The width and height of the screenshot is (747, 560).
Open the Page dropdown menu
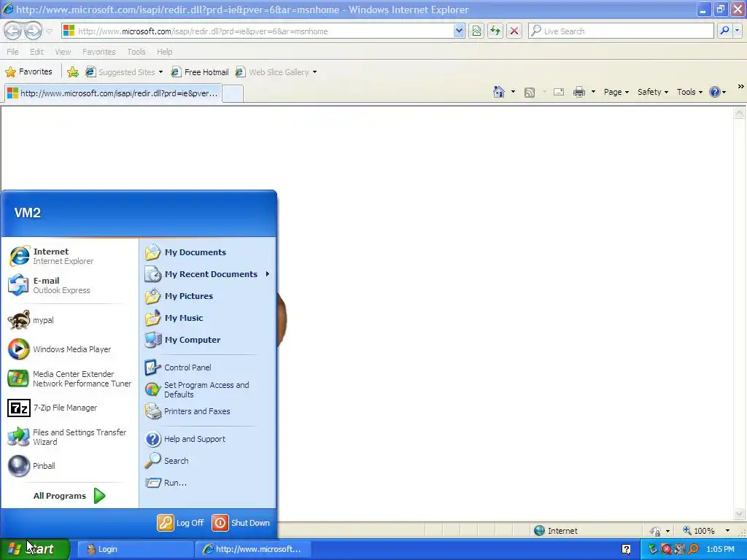click(x=616, y=92)
